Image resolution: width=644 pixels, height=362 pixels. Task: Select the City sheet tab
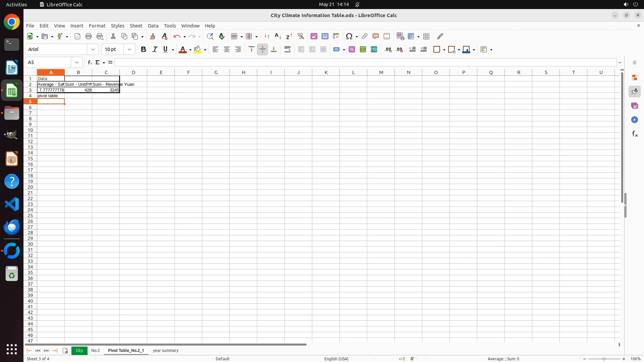[x=79, y=350]
